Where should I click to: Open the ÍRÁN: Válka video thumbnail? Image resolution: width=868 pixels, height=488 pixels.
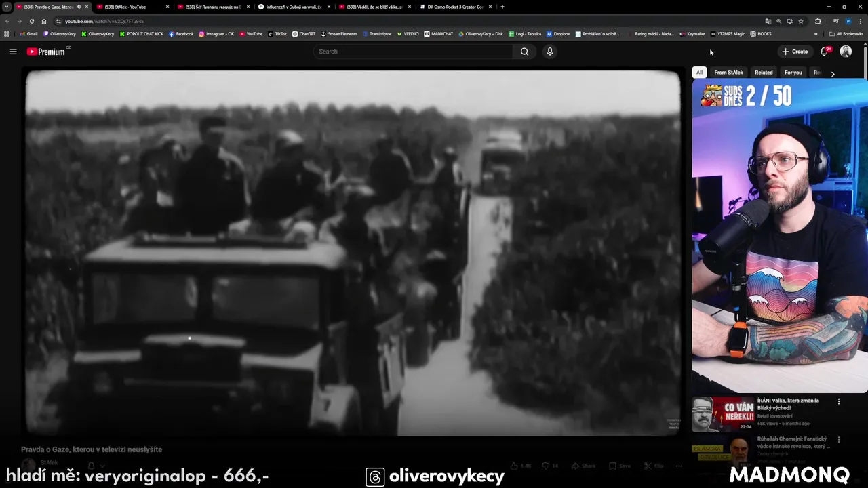pyautogui.click(x=723, y=414)
